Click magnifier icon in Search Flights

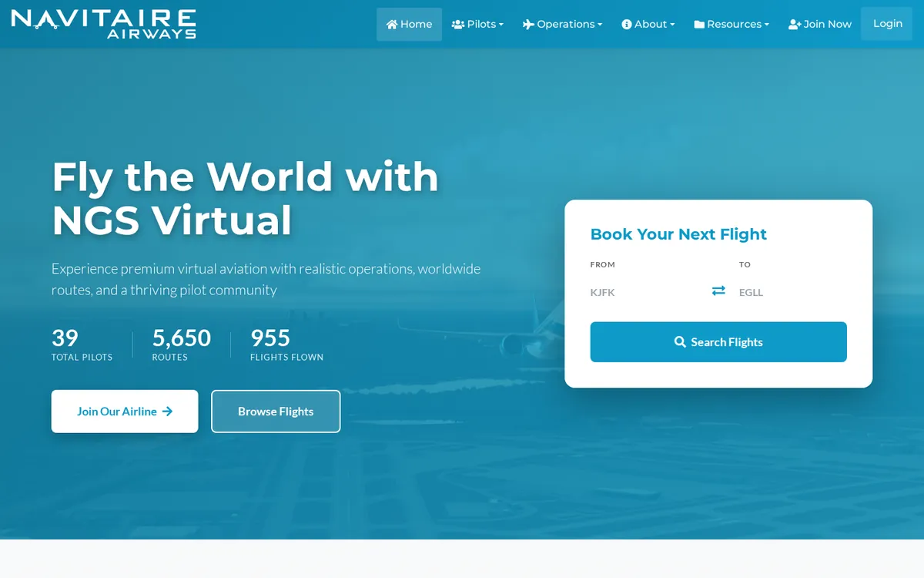pyautogui.click(x=680, y=342)
